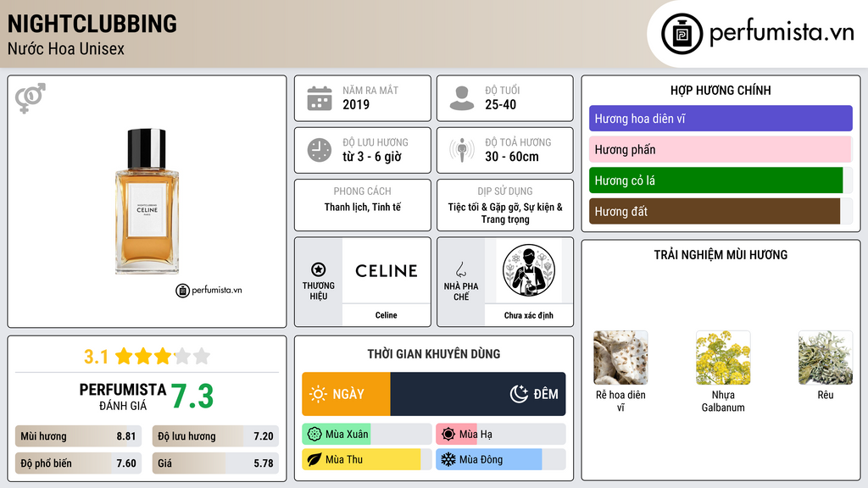The image size is (868, 488).
Task: Click the age range 25-40 value
Action: click(500, 104)
